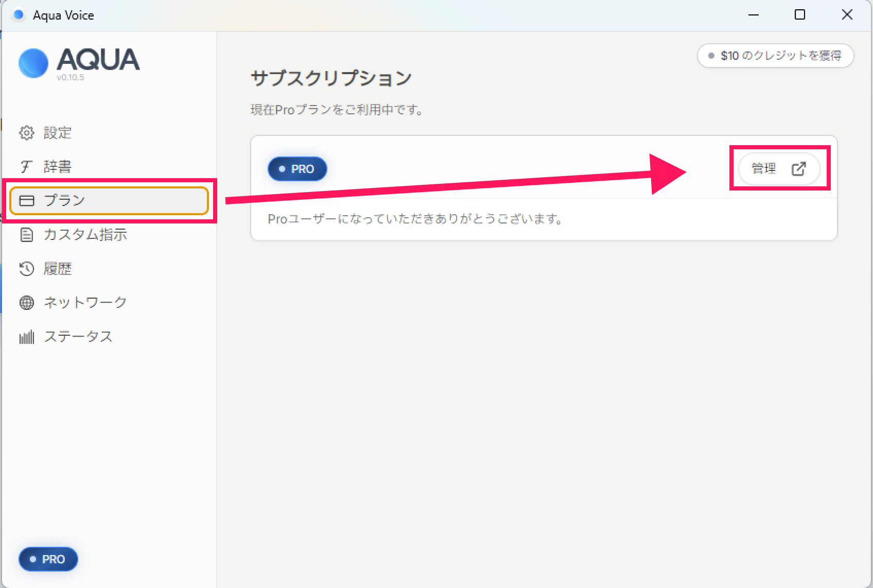Image resolution: width=873 pixels, height=588 pixels.
Task: Click the custom instructions document icon
Action: [26, 235]
